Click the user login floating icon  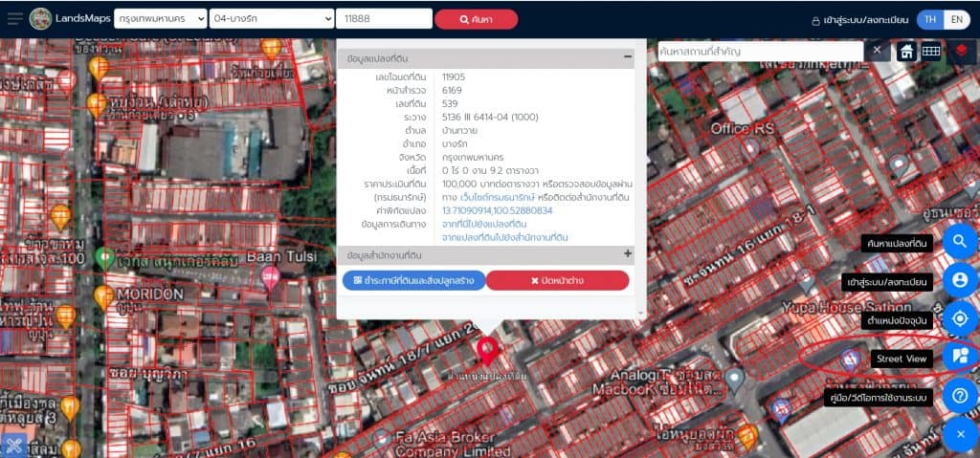[x=960, y=280]
